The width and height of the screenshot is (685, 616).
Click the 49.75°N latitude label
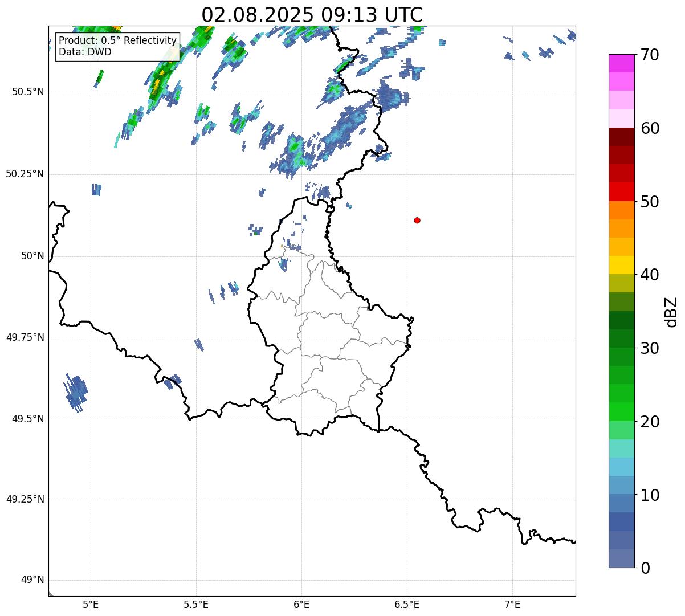tap(25, 337)
